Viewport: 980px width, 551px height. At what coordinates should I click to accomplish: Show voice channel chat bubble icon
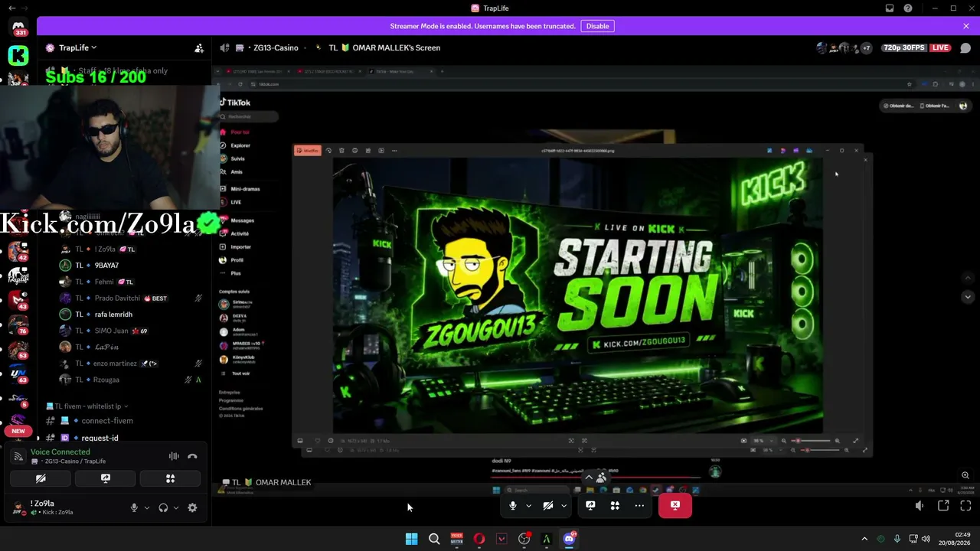965,47
